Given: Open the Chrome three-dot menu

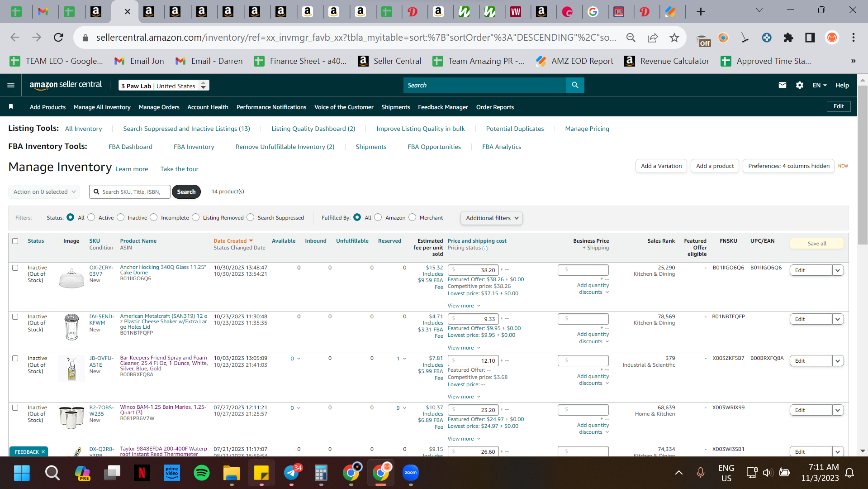Looking at the screenshot, I should pos(854,38).
